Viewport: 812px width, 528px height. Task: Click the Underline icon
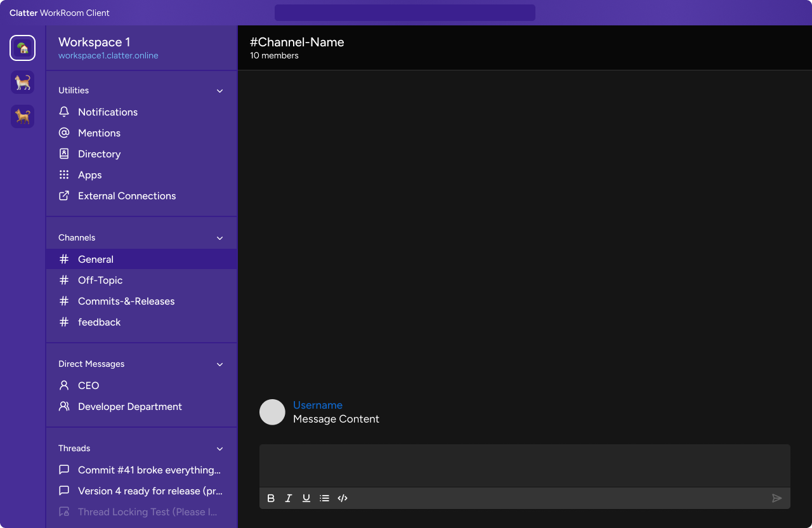pos(306,498)
